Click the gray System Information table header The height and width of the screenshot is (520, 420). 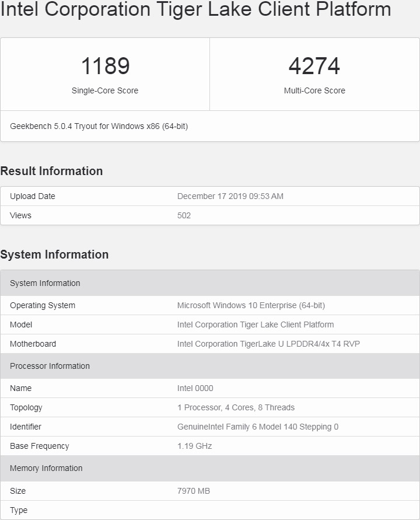[x=210, y=283]
